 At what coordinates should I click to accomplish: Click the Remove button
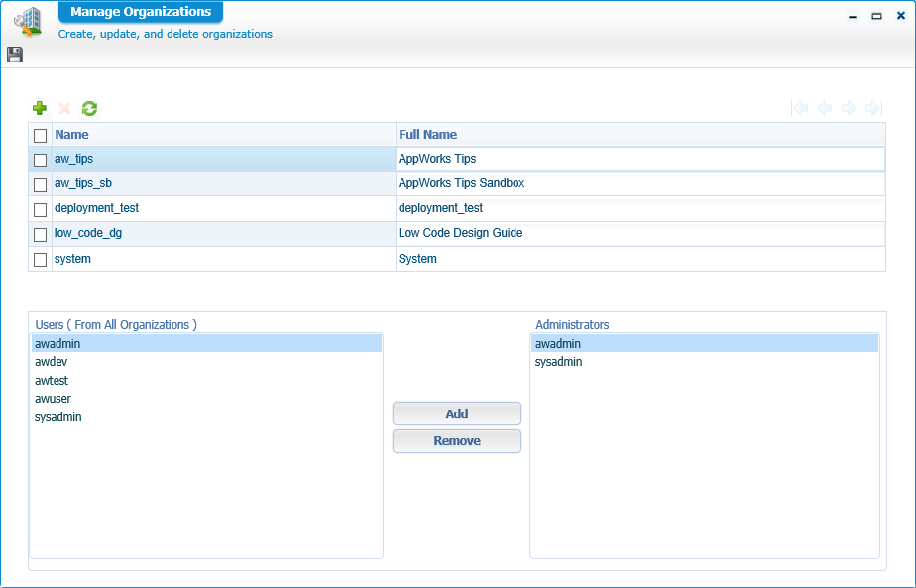pos(457,441)
